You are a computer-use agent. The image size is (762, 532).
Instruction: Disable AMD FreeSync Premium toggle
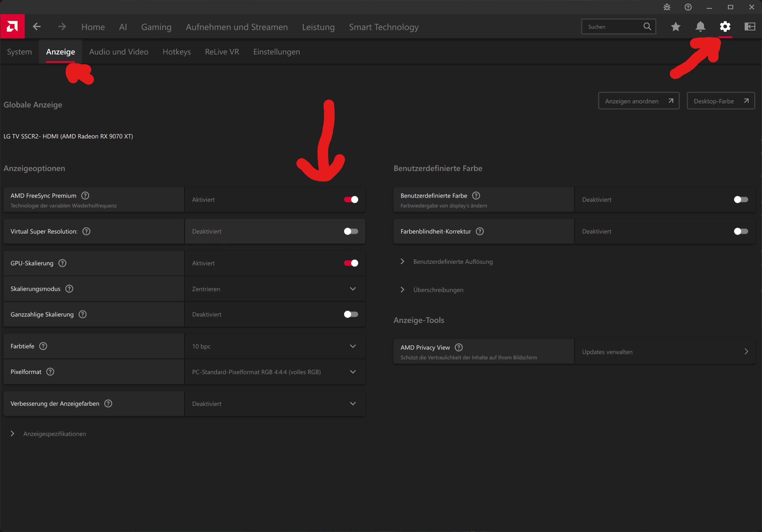tap(351, 200)
